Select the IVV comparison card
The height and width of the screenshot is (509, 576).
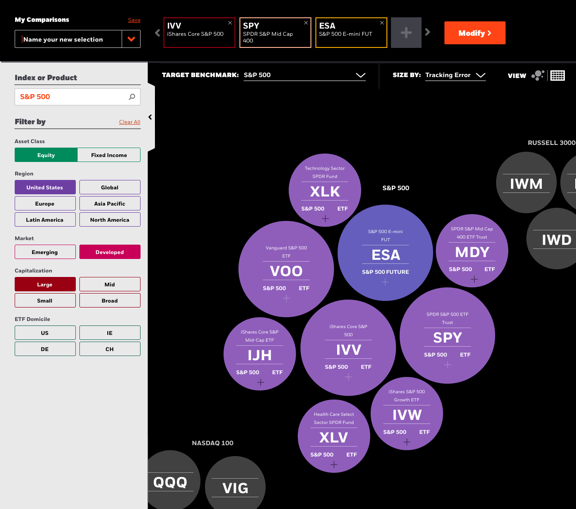199,33
